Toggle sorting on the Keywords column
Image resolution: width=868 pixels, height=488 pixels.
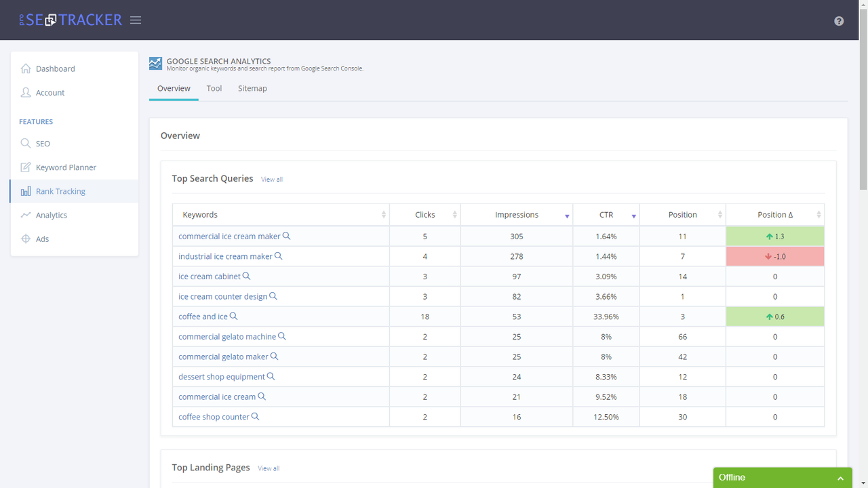tap(384, 213)
